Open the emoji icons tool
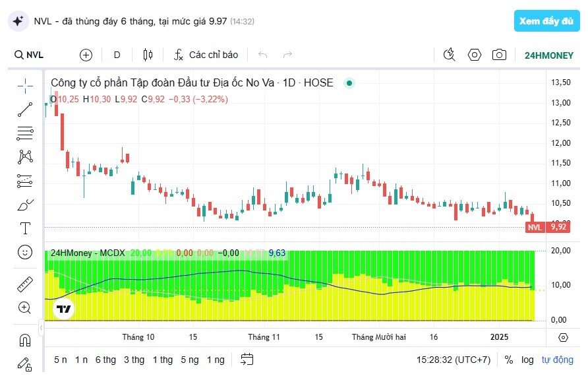This screenshot has height=386, width=588. (x=25, y=252)
